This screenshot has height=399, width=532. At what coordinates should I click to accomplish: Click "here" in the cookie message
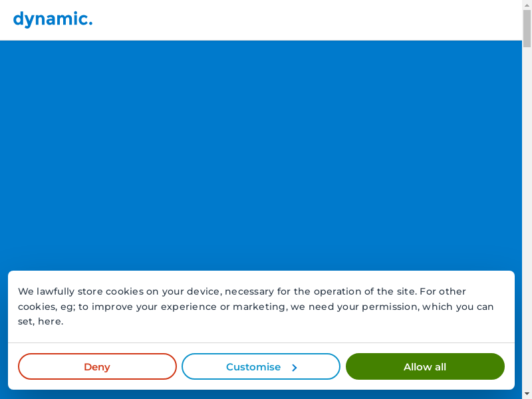(50, 322)
